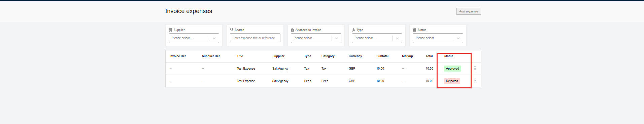The width and height of the screenshot is (644, 124).
Task: Click the Approved status badge
Action: 452,69
